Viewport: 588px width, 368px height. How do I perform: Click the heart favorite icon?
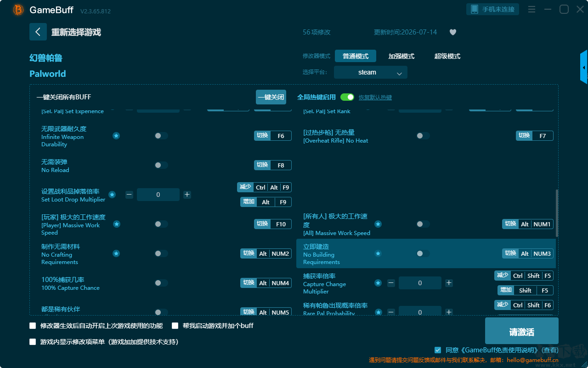(453, 32)
